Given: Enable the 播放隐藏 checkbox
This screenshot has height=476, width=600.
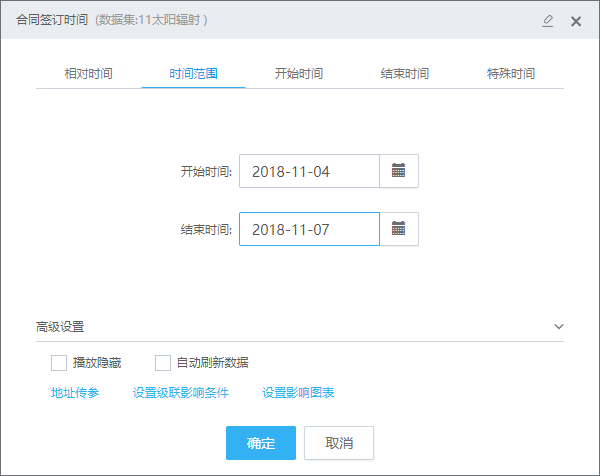Looking at the screenshot, I should click(x=59, y=362).
